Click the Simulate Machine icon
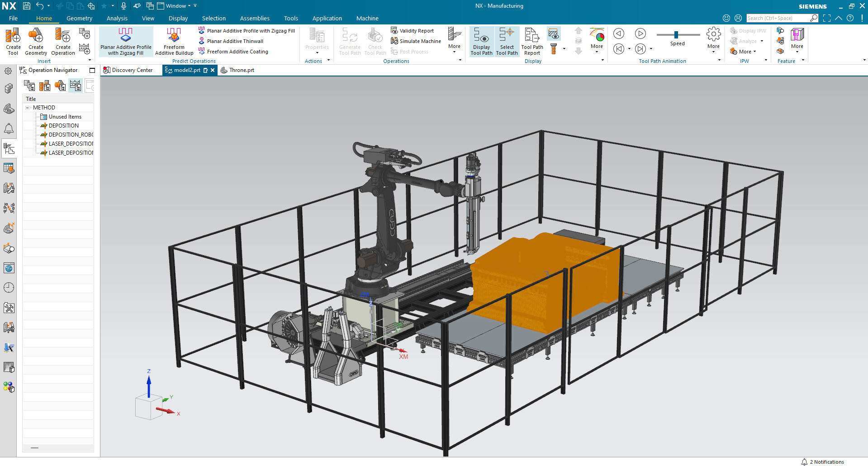868x466 pixels. 394,41
